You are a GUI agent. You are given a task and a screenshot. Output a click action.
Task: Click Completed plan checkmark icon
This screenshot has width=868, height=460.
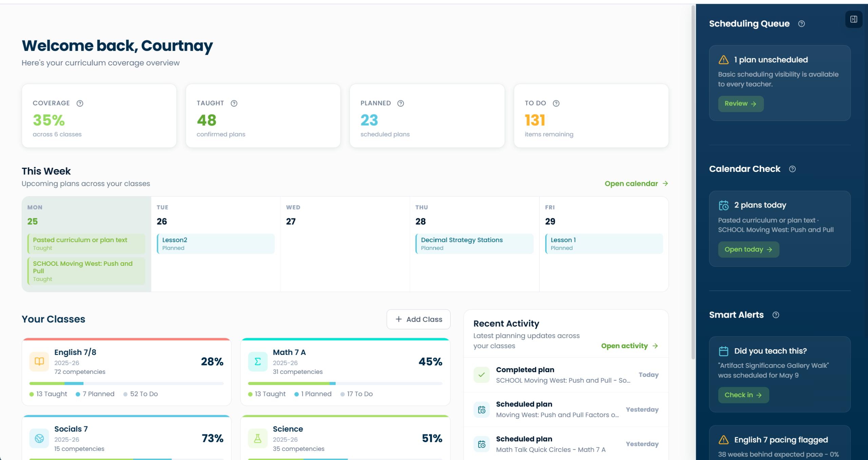481,375
